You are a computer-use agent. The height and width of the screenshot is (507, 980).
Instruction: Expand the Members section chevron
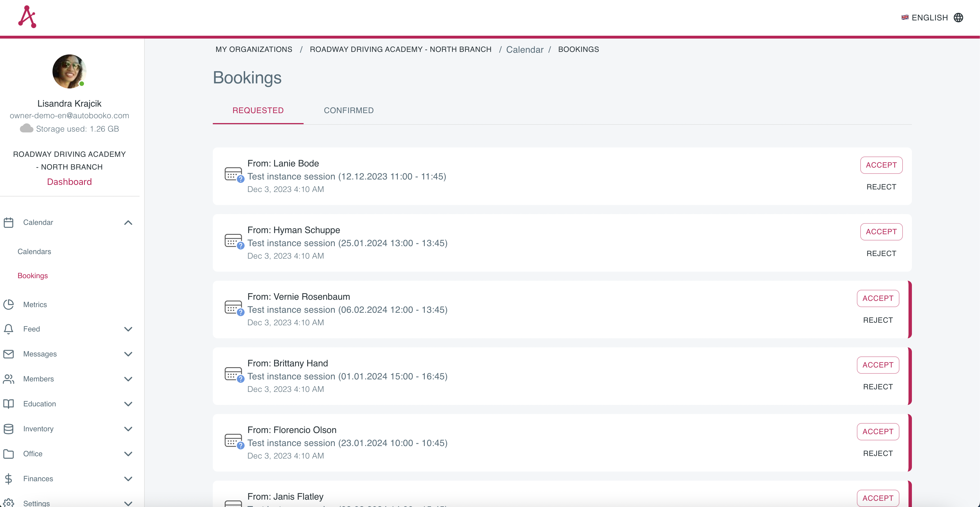[x=128, y=379]
